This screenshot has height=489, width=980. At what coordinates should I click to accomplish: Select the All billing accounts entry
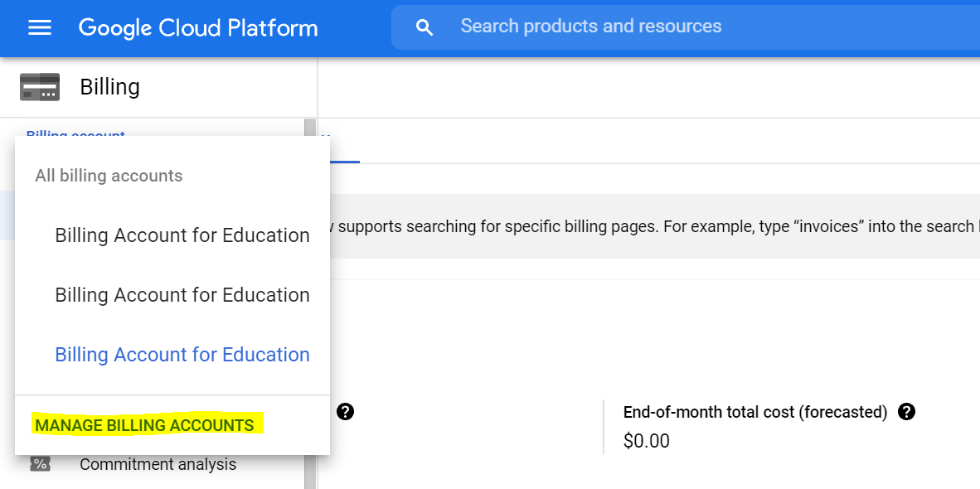click(x=109, y=176)
